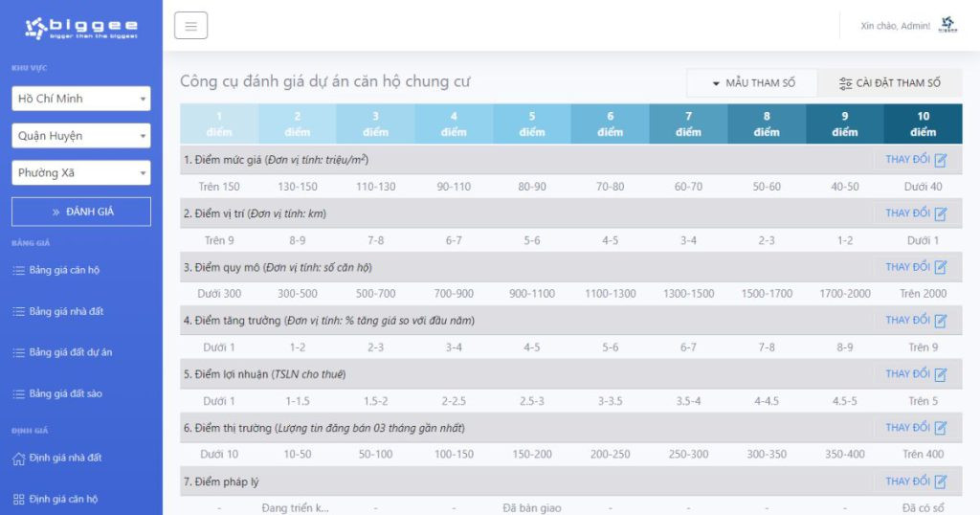Click Thay đổi link for Điểm mức giá
The height and width of the screenshot is (515, 980).
coord(907,160)
